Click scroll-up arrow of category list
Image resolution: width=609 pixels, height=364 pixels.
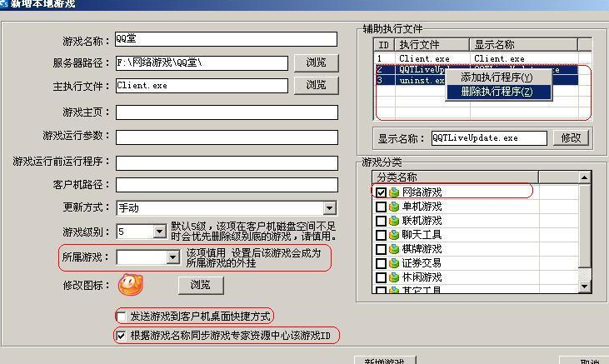click(585, 177)
